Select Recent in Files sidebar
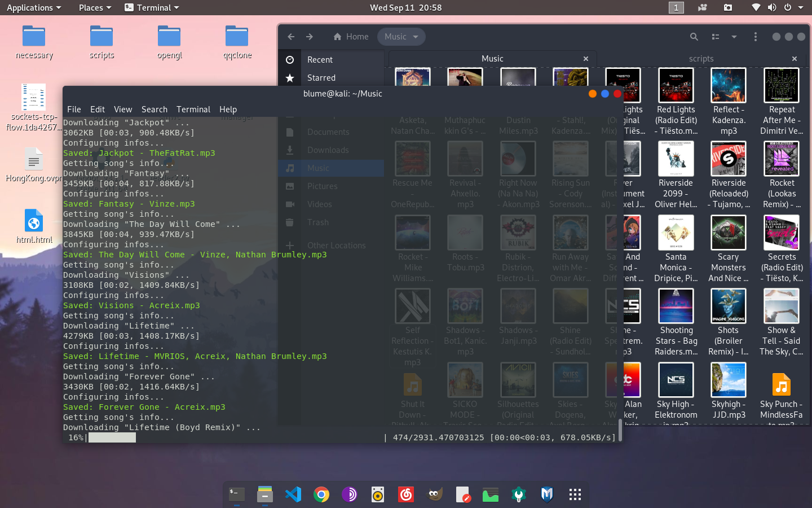This screenshot has width=812, height=508. pos(332,60)
